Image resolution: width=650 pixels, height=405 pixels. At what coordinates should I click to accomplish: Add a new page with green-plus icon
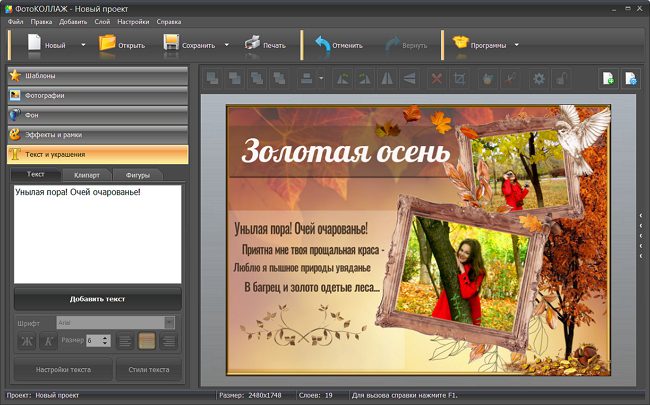coord(609,78)
